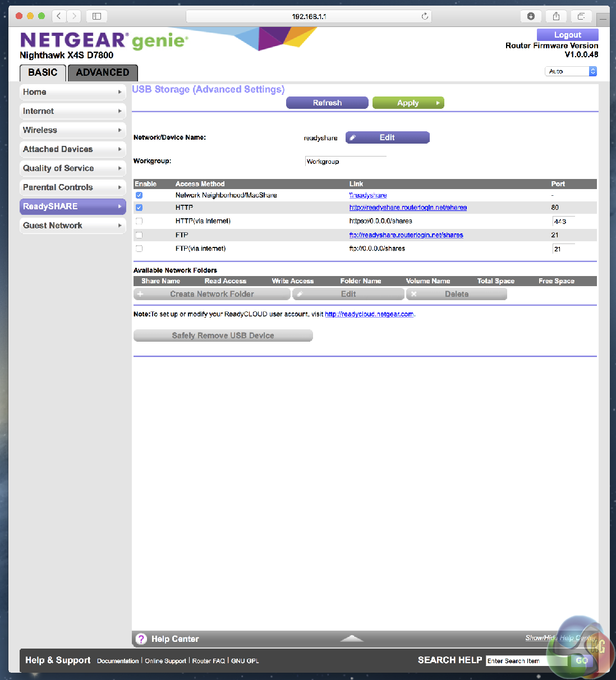Open the Internet section
The width and height of the screenshot is (616, 680).
tap(73, 111)
